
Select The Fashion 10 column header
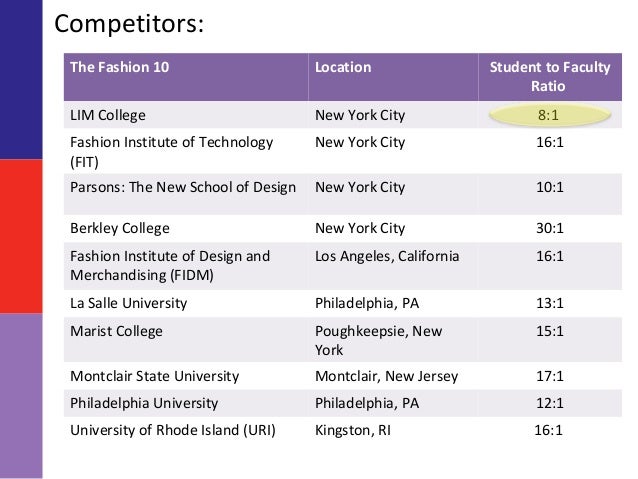tap(186, 77)
